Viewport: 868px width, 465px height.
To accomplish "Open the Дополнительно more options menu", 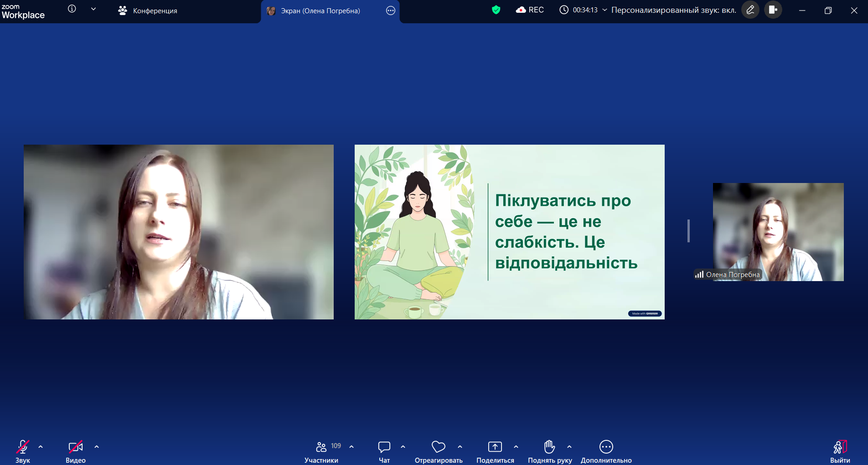I will (x=606, y=447).
